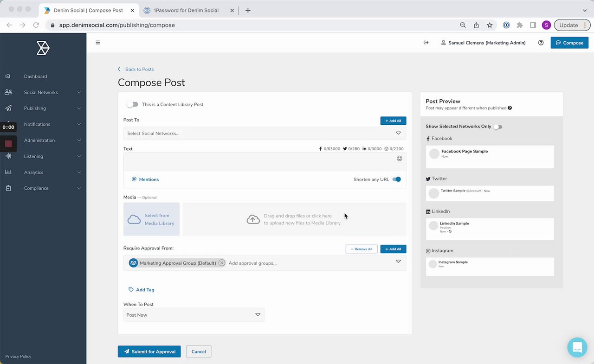Expand the Publishing sidebar menu
Viewport: 594px width, 364px height.
point(43,108)
